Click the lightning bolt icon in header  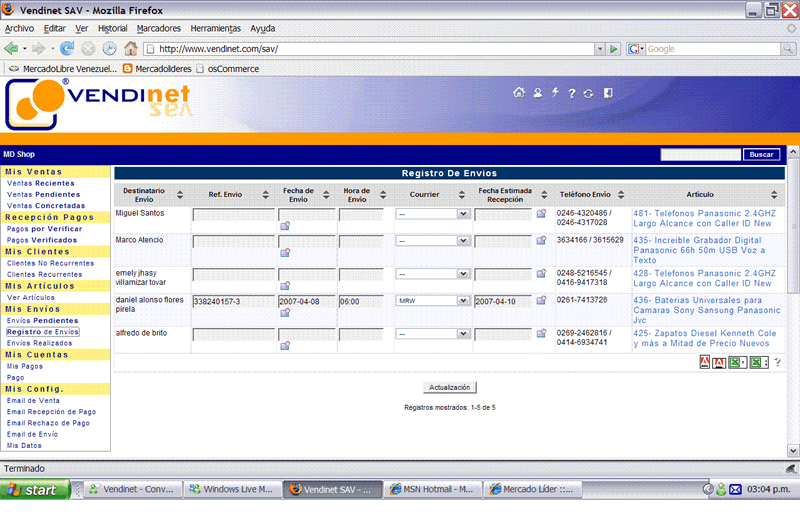[555, 92]
